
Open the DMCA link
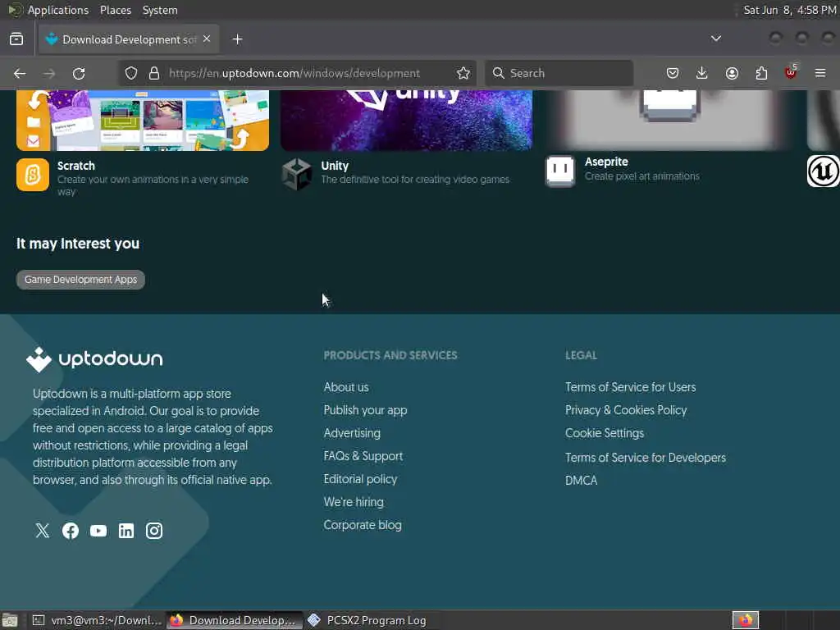click(x=582, y=481)
